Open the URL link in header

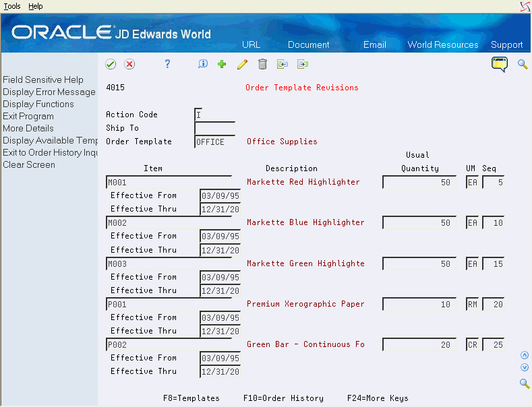click(x=251, y=44)
